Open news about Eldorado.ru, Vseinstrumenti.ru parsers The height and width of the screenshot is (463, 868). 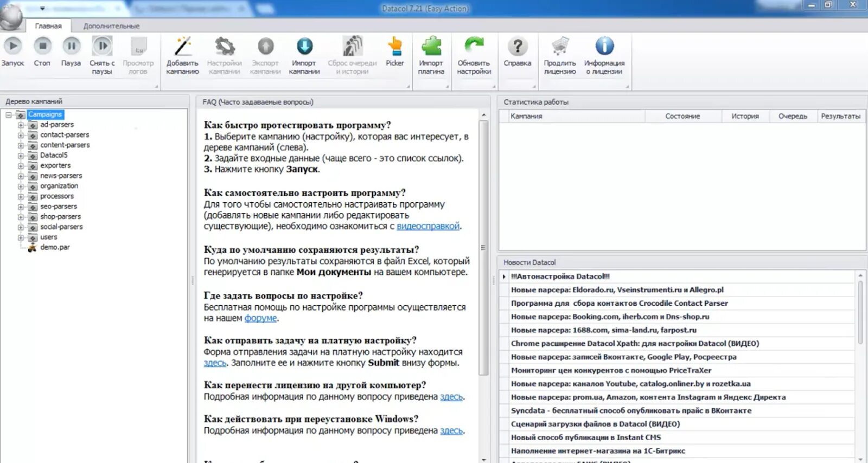(x=617, y=290)
